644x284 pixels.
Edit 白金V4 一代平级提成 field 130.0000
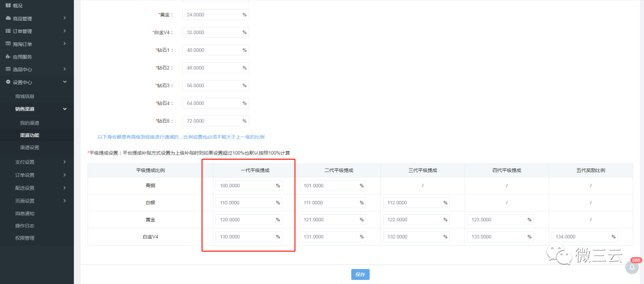coord(249,237)
